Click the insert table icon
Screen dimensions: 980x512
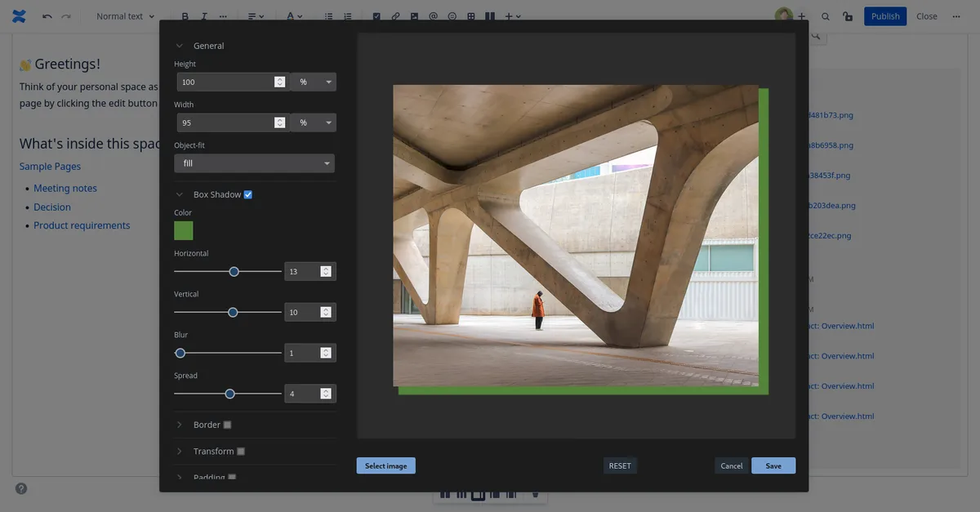tap(471, 16)
